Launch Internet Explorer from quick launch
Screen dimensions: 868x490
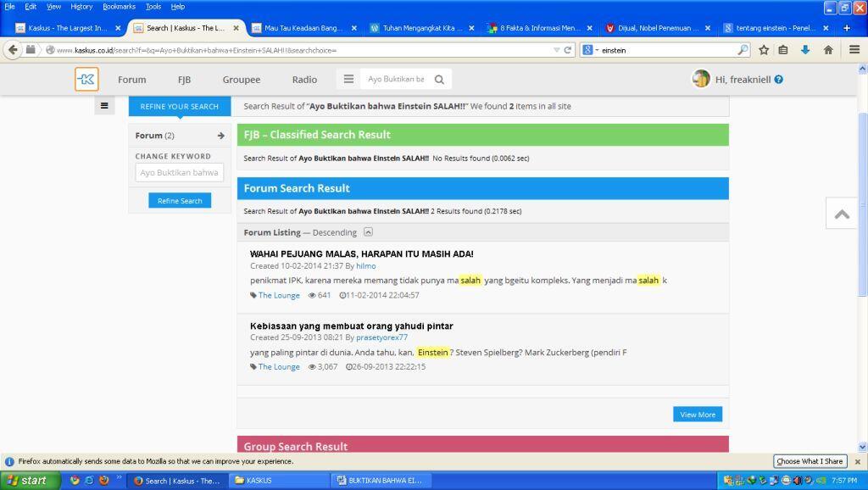click(x=89, y=480)
